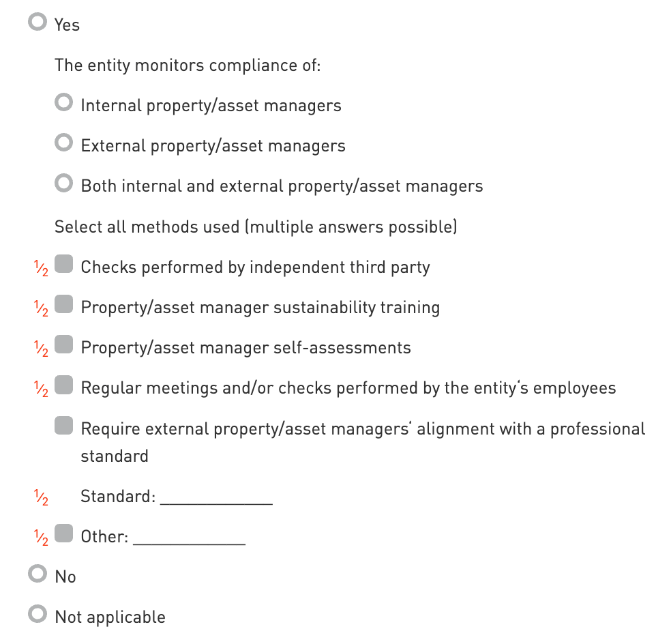
Task: Pick 'Both internal and external property/asset managers'
Action: [64, 184]
